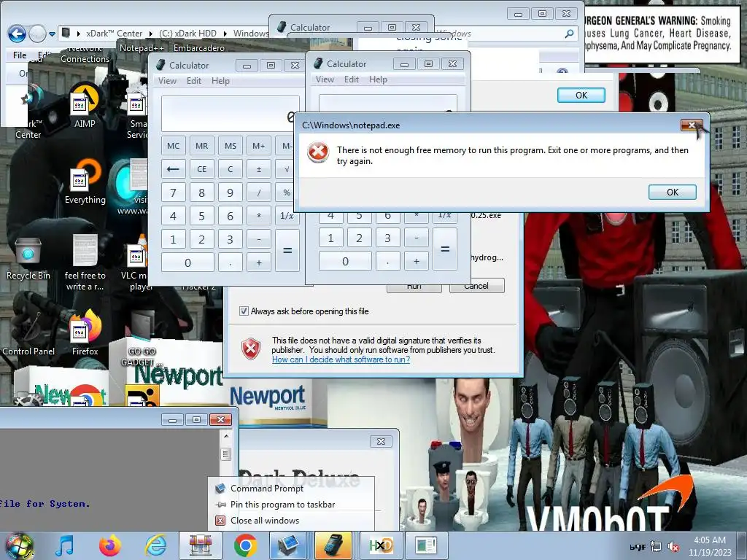Click console window scrollbar up arrow
Viewport: 747px width, 560px height.
point(226,436)
